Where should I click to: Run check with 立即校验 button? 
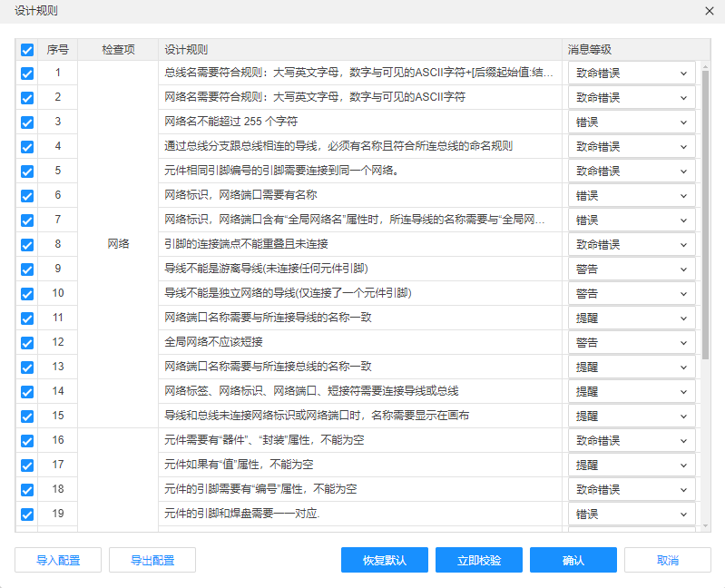click(x=479, y=560)
